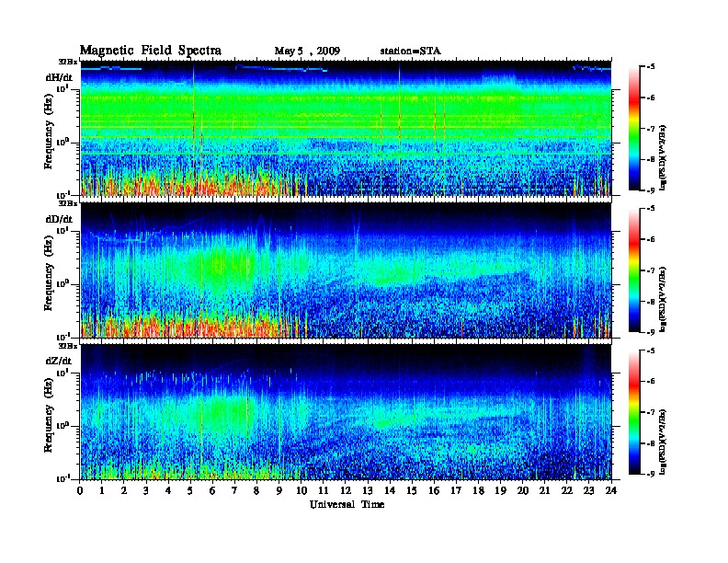Click the 10^0 frequency tick of dH/dt panel
Viewport: 728px width, 563px height.
(x=63, y=142)
